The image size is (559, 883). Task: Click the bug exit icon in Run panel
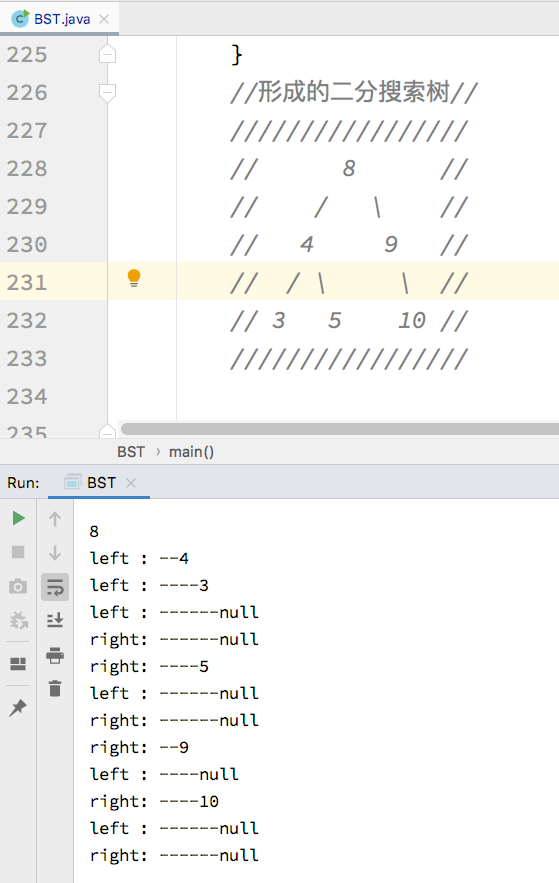pyautogui.click(x=18, y=621)
